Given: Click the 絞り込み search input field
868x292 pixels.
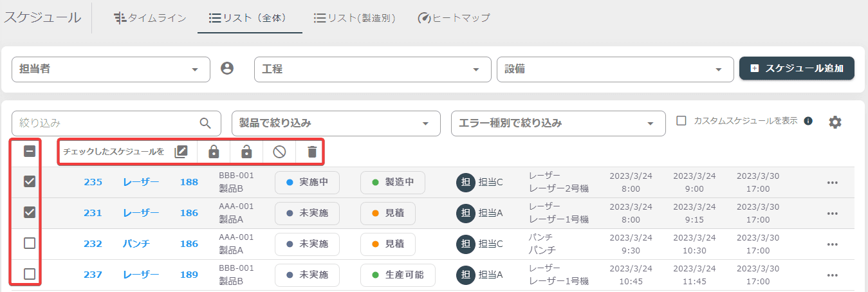Looking at the screenshot, I should point(116,123).
